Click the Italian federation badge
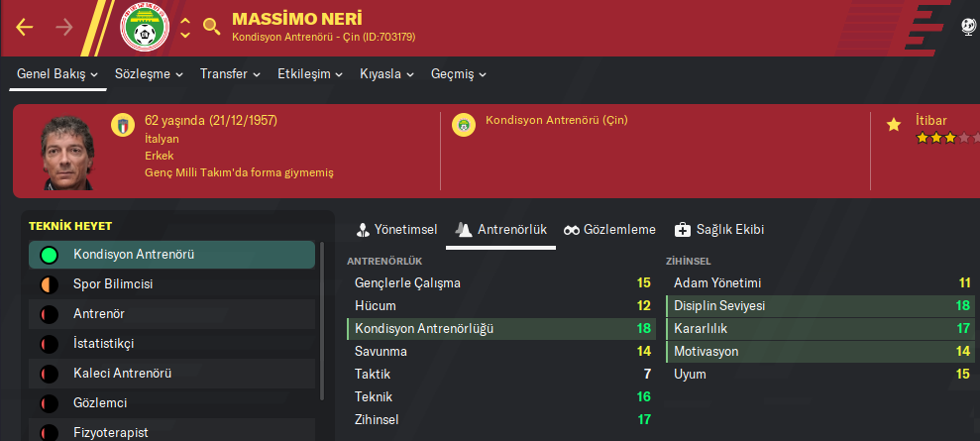 tap(124, 126)
